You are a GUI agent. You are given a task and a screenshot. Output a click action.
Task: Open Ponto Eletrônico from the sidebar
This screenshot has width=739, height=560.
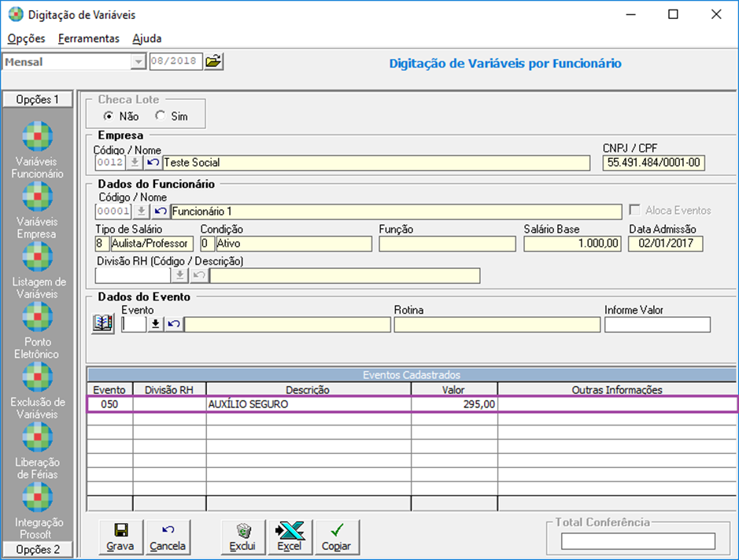click(x=37, y=330)
